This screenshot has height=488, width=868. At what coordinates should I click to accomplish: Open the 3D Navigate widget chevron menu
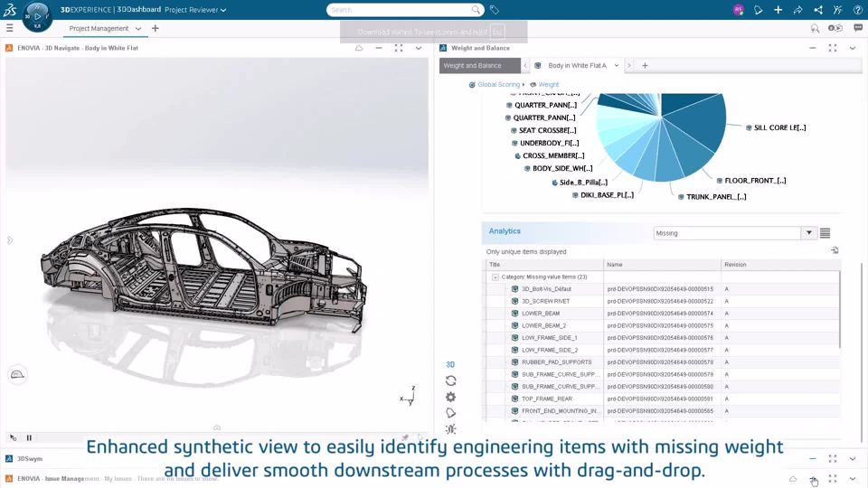coord(419,48)
